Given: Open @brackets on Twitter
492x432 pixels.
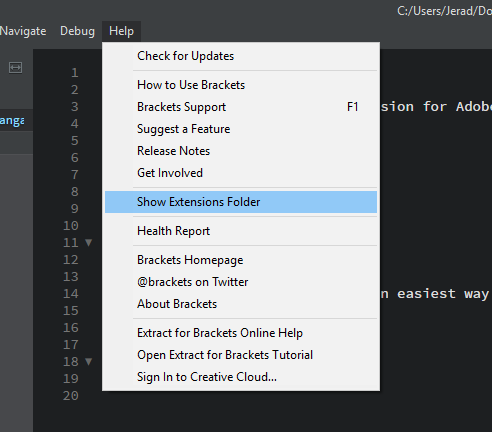Looking at the screenshot, I should pos(241,282).
